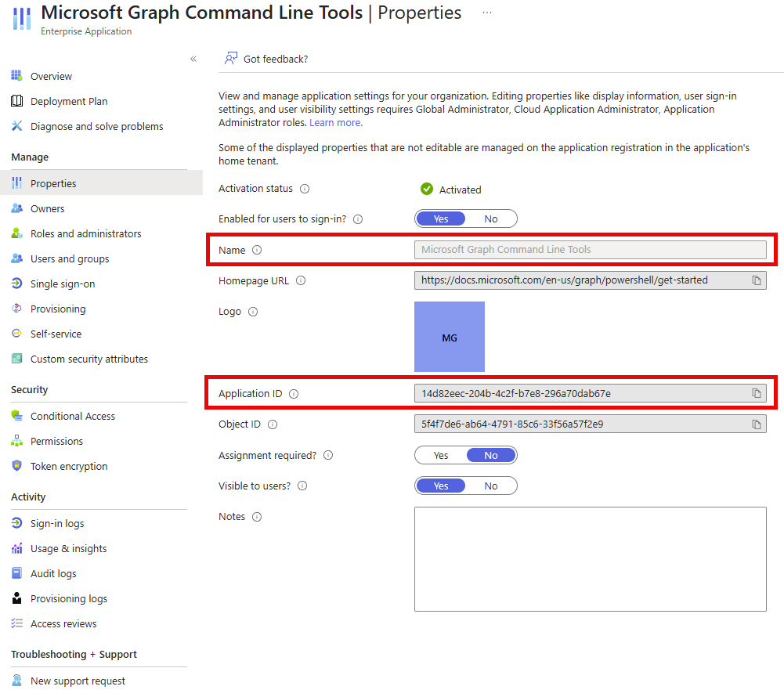The width and height of the screenshot is (784, 697).
Task: Set Visible to users to No
Action: pos(491,486)
